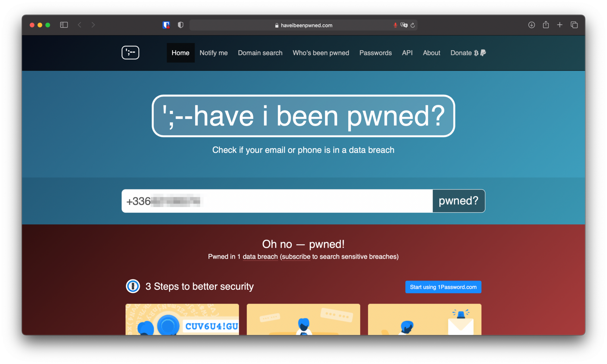Open a new tab with plus icon
607x364 pixels.
click(x=560, y=25)
